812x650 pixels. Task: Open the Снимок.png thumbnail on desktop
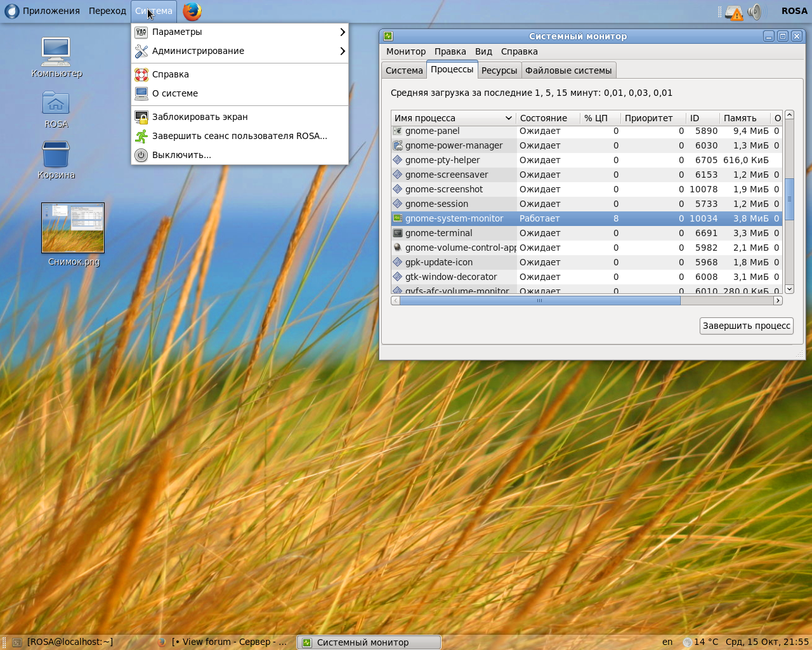point(73,228)
